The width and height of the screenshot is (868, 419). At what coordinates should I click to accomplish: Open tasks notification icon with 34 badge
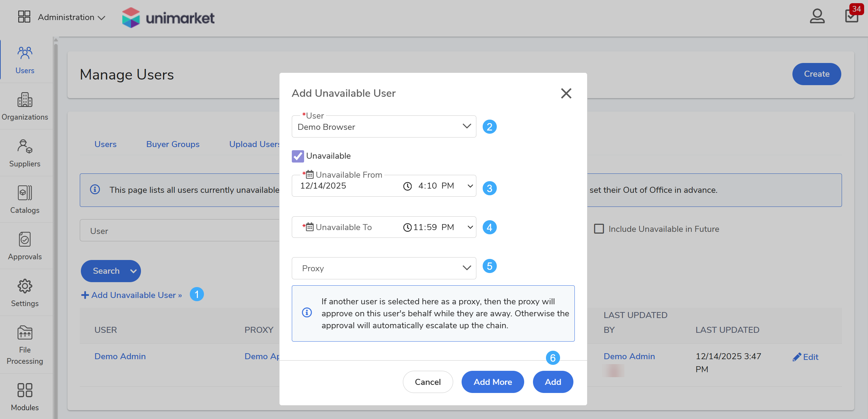click(x=851, y=16)
